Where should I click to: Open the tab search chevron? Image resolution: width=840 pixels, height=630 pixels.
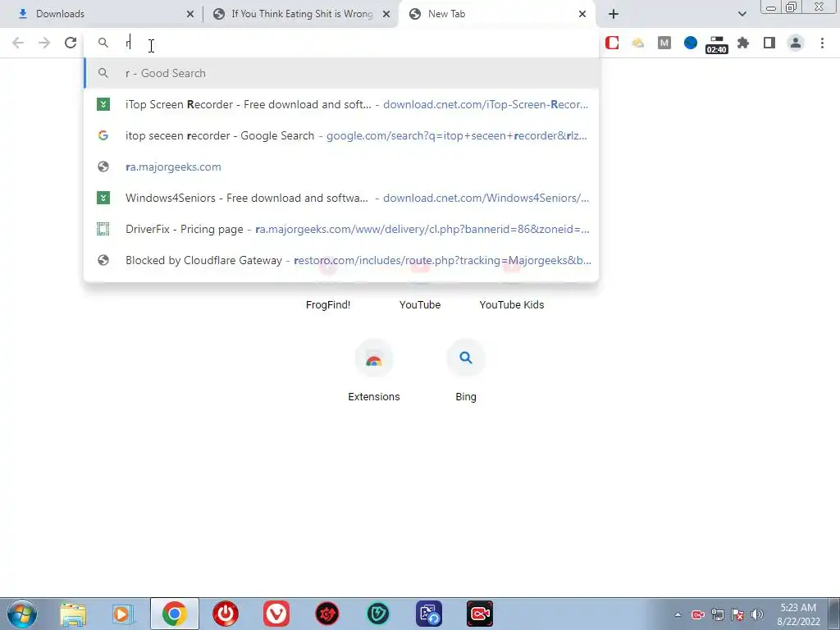[x=742, y=14]
